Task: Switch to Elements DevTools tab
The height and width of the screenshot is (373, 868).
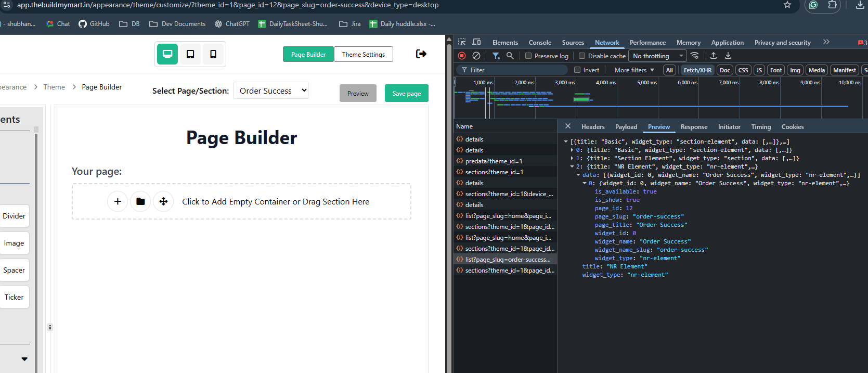Action: pyautogui.click(x=505, y=43)
